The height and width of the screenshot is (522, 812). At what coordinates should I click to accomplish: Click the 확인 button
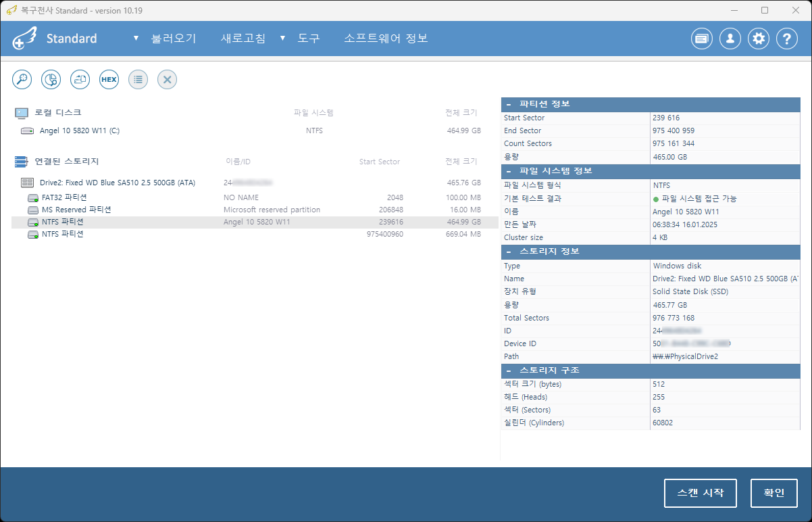pos(774,493)
